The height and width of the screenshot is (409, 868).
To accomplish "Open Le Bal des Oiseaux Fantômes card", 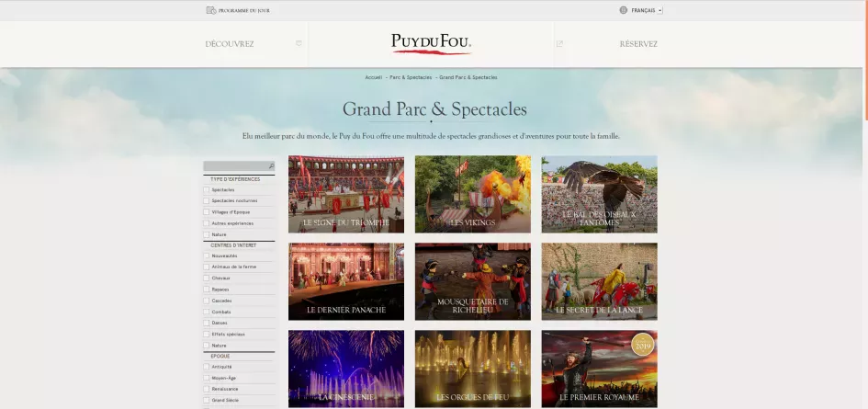I will (x=600, y=194).
